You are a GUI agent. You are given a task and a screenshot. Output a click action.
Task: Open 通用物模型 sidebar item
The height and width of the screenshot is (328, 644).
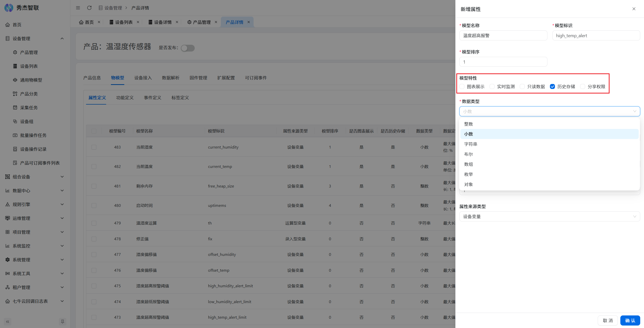pos(31,80)
